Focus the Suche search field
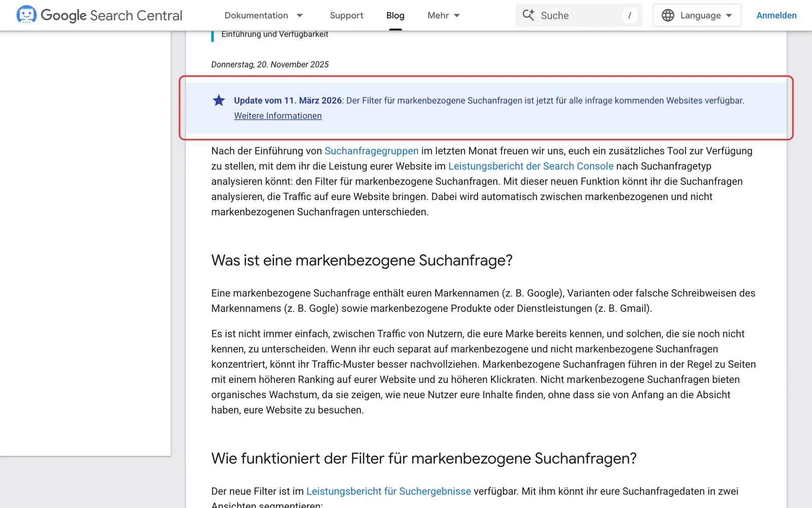The height and width of the screenshot is (508, 812). pyautogui.click(x=579, y=15)
